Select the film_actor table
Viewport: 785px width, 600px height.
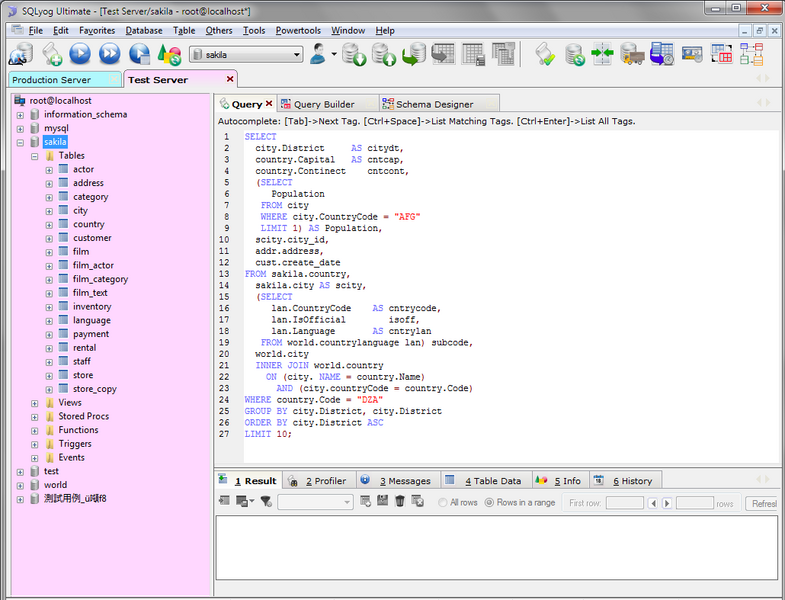(x=92, y=265)
